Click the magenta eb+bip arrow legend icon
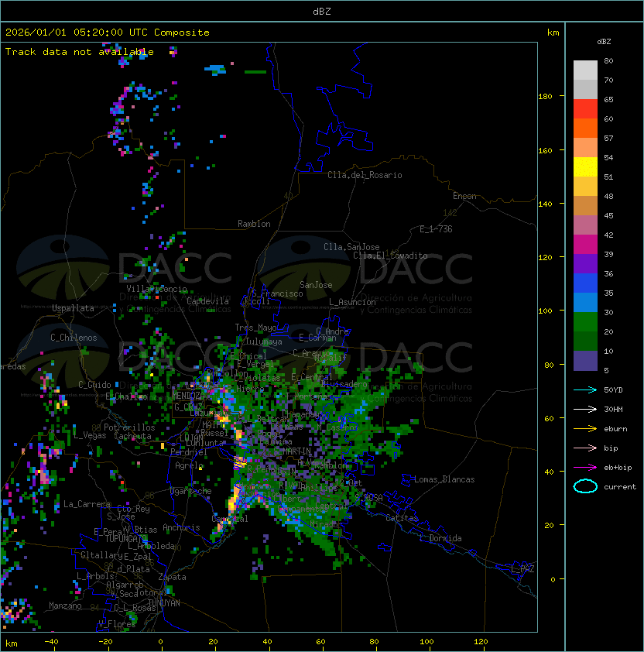 pos(585,468)
